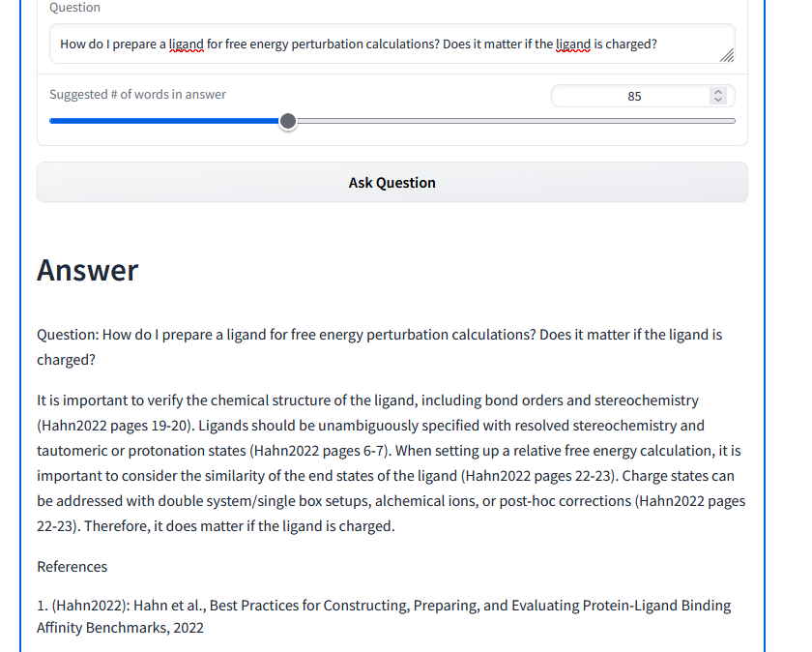This screenshot has height=652, width=812.
Task: Click the textarea resize handle
Action: (727, 56)
